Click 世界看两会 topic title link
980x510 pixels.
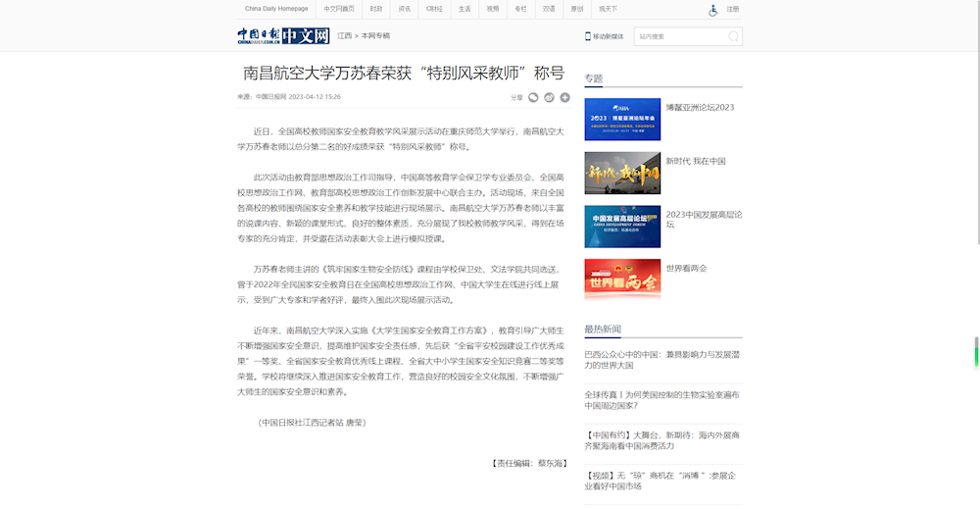(x=686, y=268)
